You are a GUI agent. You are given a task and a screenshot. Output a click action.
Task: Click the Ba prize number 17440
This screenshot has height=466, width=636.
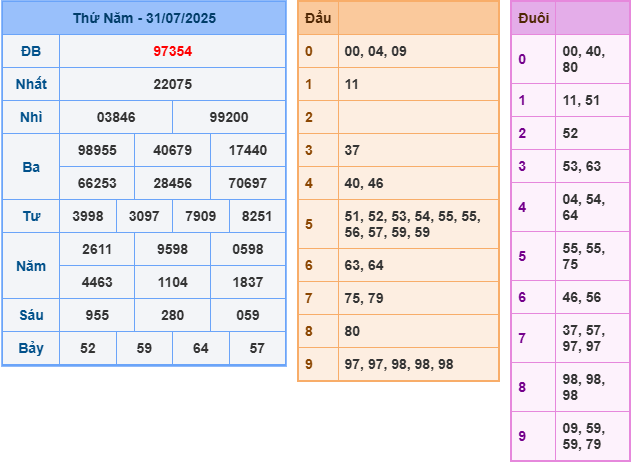248,150
